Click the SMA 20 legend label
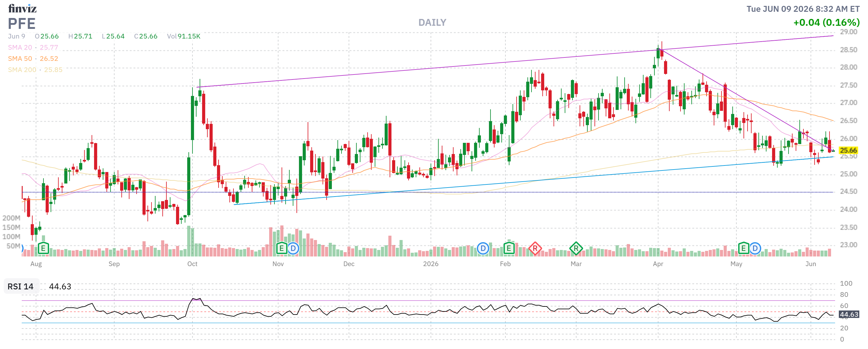Screen dimensions: 868x349 tap(20, 48)
